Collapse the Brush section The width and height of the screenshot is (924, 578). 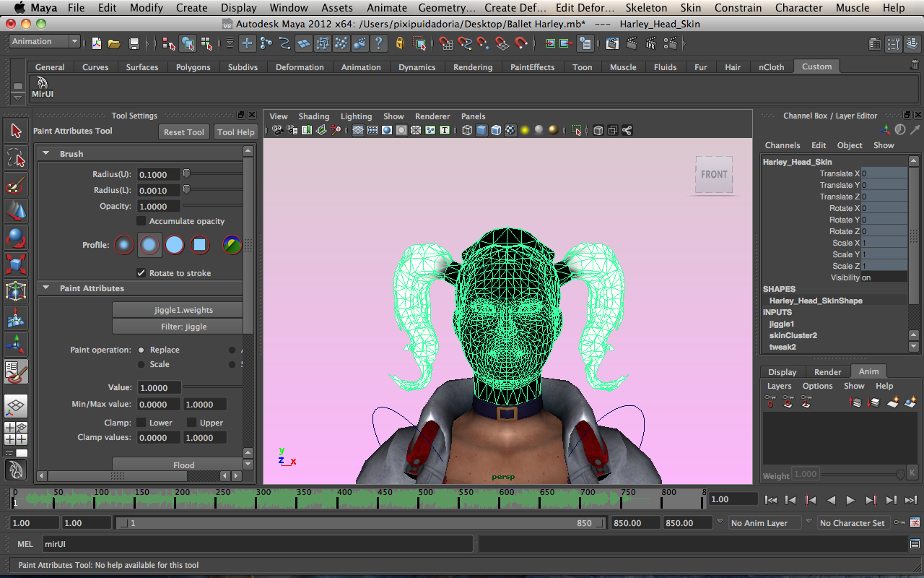(x=45, y=154)
